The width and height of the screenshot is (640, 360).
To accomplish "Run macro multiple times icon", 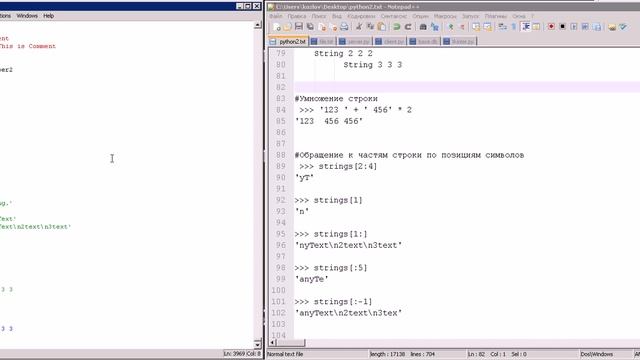I will (585, 27).
